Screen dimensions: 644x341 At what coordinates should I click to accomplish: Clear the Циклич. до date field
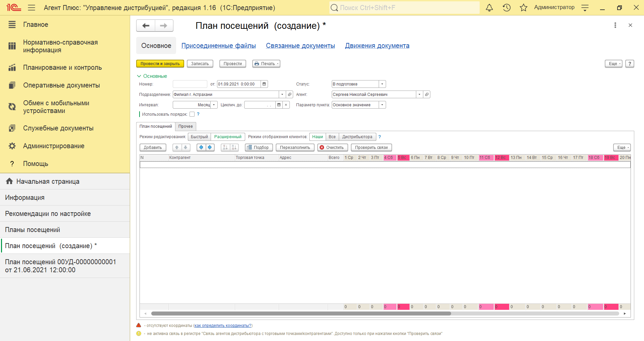286,105
